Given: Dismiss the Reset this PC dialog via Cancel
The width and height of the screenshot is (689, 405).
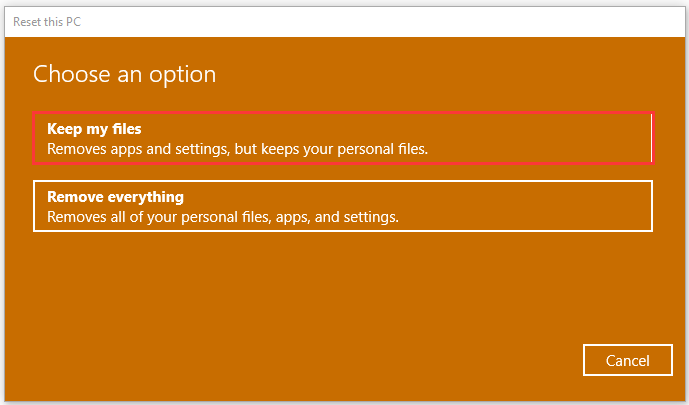Looking at the screenshot, I should [627, 360].
